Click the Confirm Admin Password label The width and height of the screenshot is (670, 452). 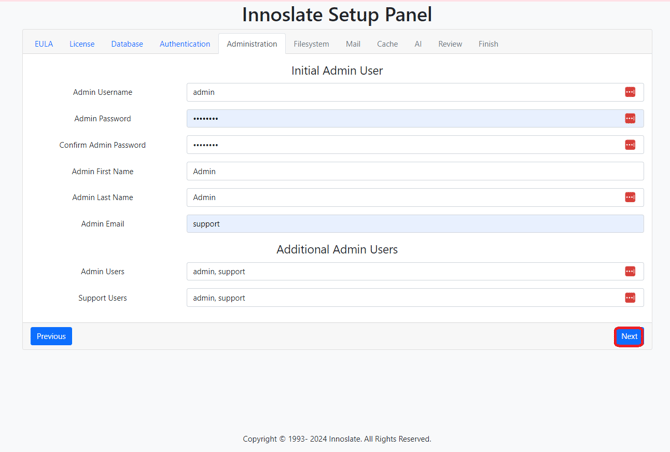tap(103, 145)
